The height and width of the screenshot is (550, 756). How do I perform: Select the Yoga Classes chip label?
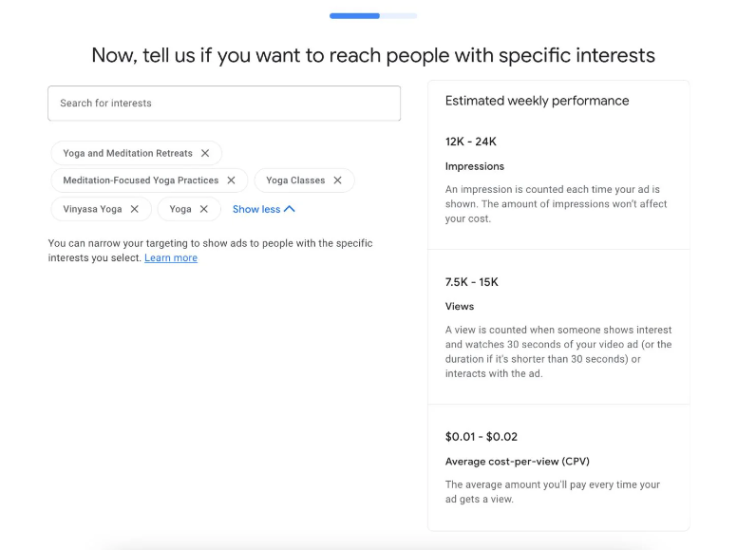[295, 180]
